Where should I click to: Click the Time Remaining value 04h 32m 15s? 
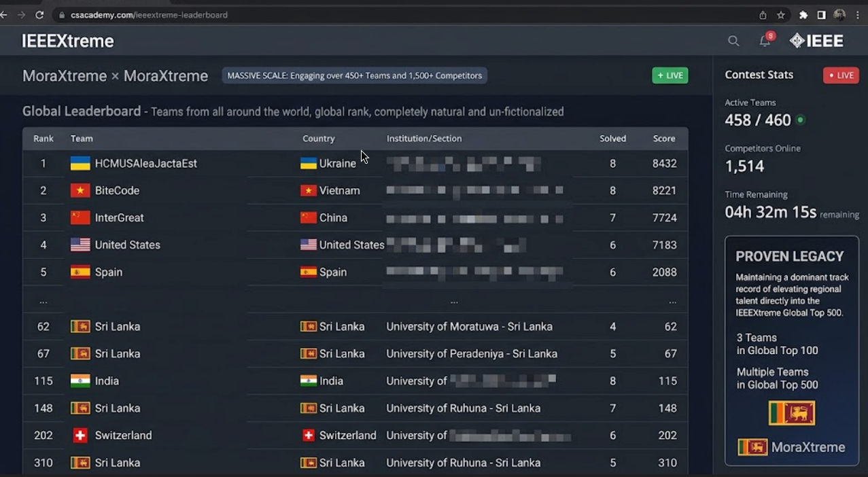[x=771, y=212]
